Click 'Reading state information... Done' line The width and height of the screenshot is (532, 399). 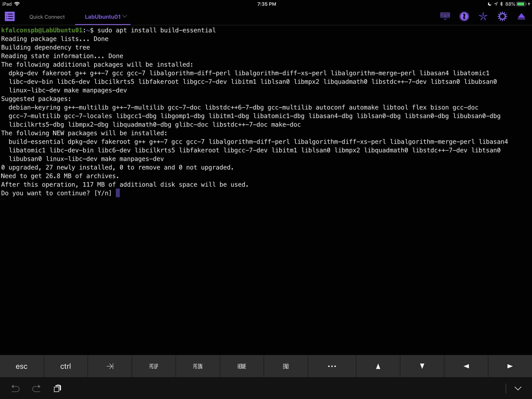[x=62, y=56]
